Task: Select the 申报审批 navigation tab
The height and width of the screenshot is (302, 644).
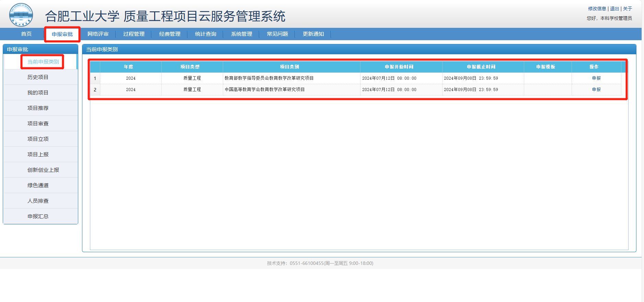Action: coord(62,34)
